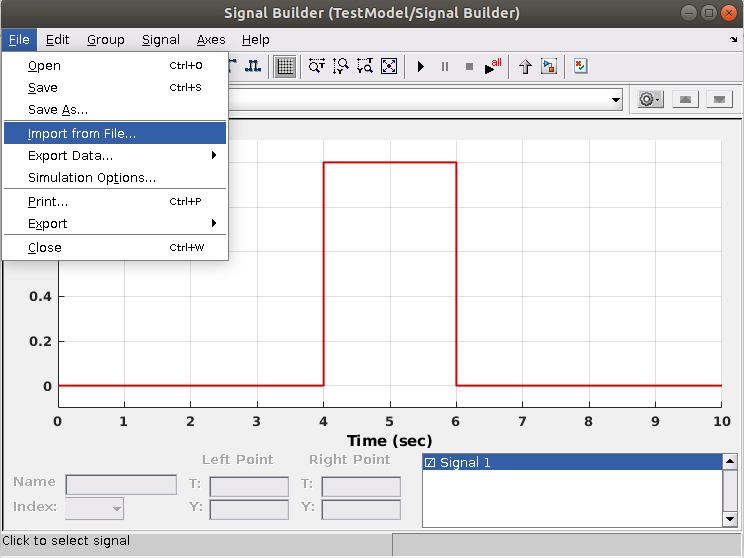
Task: Expand Export Data... submenu
Action: pos(115,156)
